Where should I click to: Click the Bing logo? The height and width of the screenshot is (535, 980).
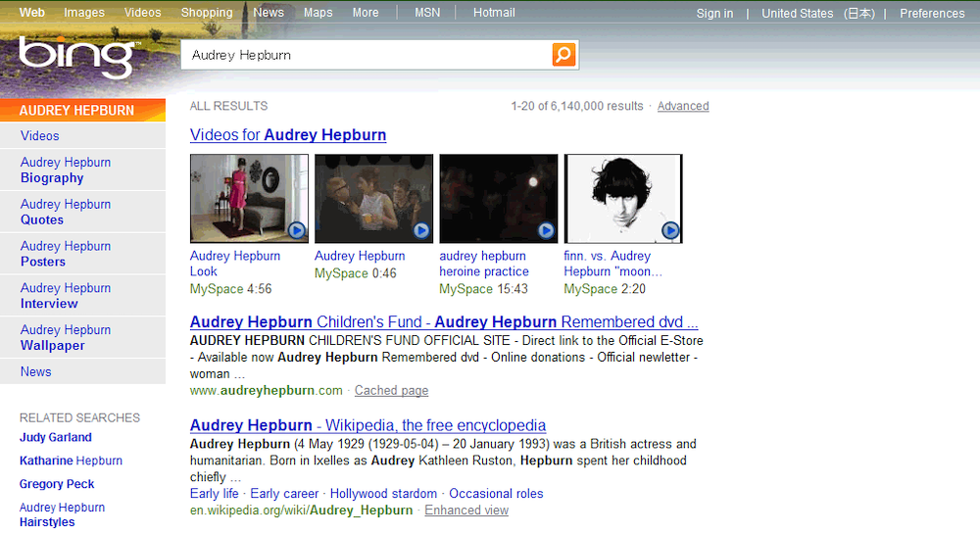point(76,57)
